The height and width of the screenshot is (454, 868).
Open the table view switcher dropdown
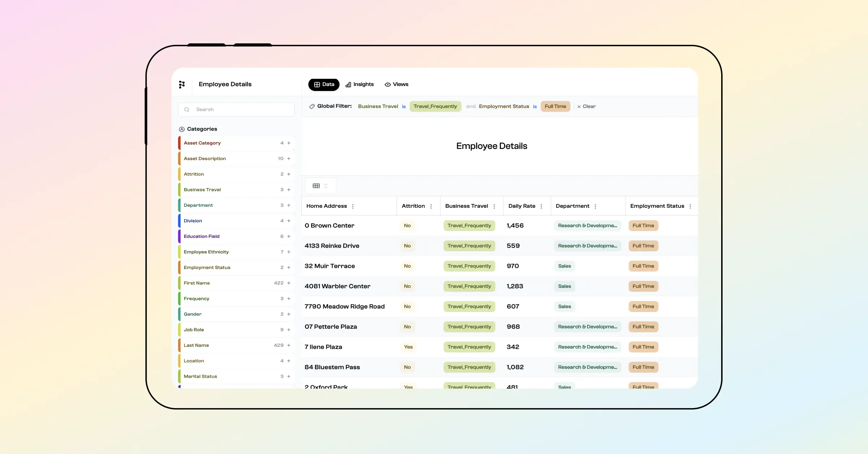(x=320, y=186)
